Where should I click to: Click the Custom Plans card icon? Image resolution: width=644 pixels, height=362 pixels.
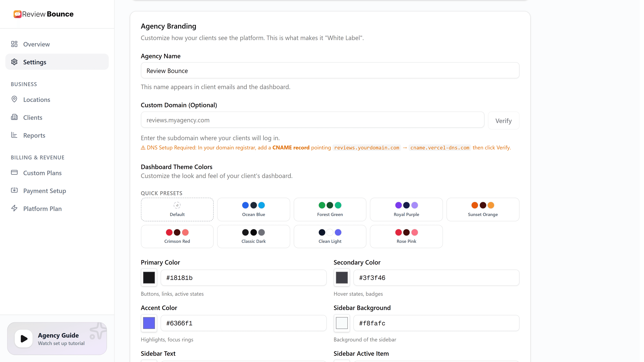pyautogui.click(x=14, y=172)
